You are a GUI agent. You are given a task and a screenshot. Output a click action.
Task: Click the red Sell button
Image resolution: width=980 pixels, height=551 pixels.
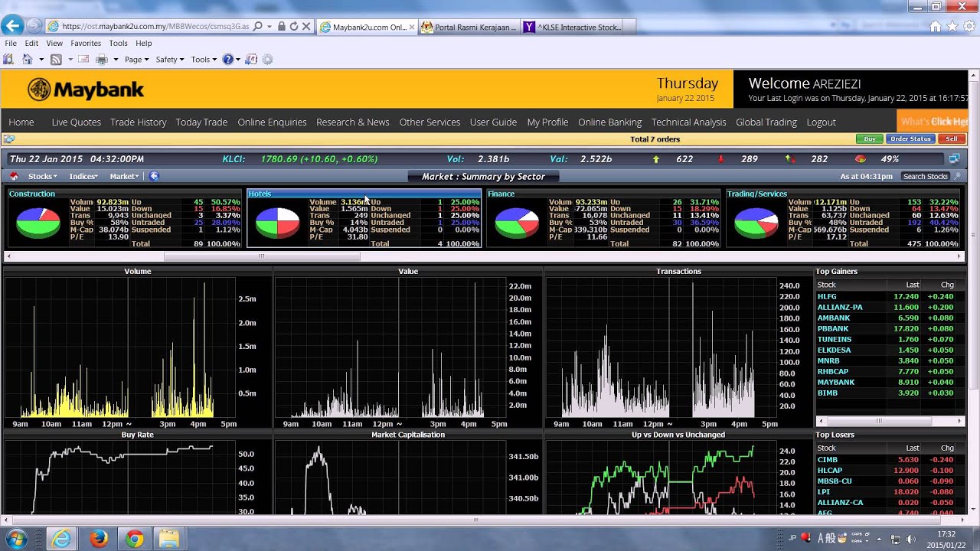[952, 139]
